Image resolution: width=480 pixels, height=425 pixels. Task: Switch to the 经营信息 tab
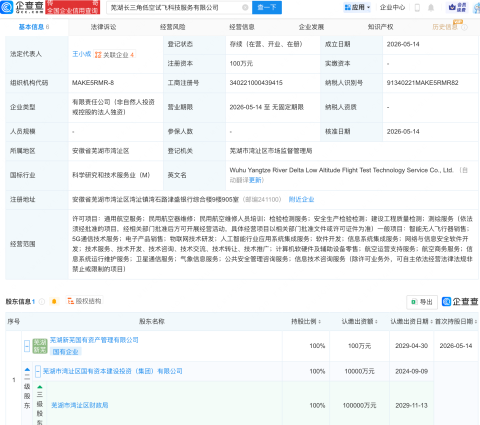pyautogui.click(x=242, y=27)
